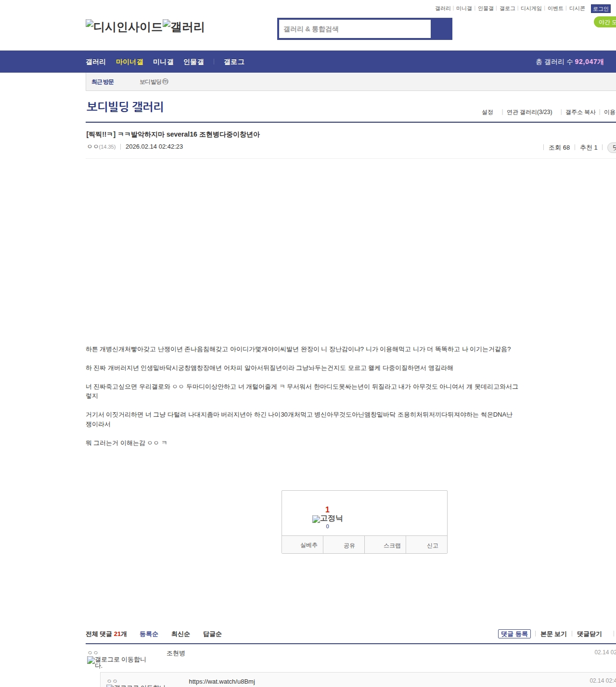
Task: Click the 댓글 등록 button
Action: [x=514, y=634]
